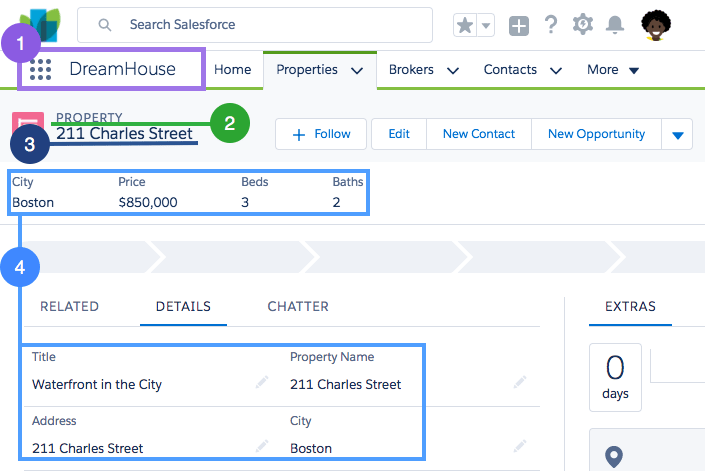Switch to the DETAILS tab
Viewport: 705px width, 471px height.
point(183,307)
